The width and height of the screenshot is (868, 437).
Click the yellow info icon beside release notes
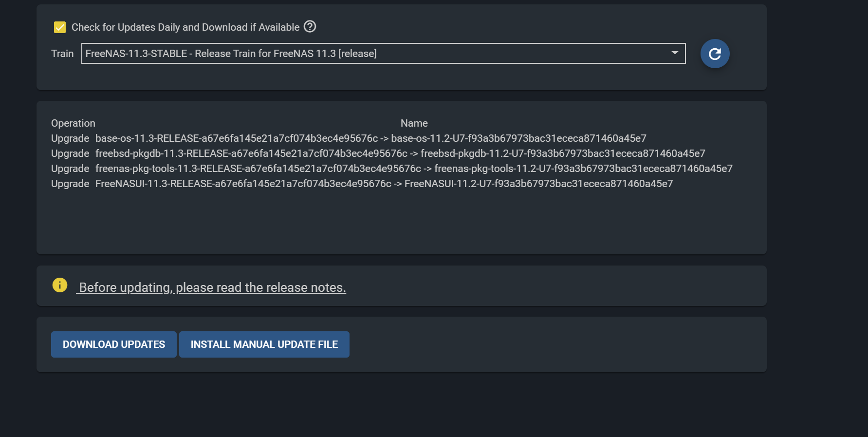(x=59, y=285)
